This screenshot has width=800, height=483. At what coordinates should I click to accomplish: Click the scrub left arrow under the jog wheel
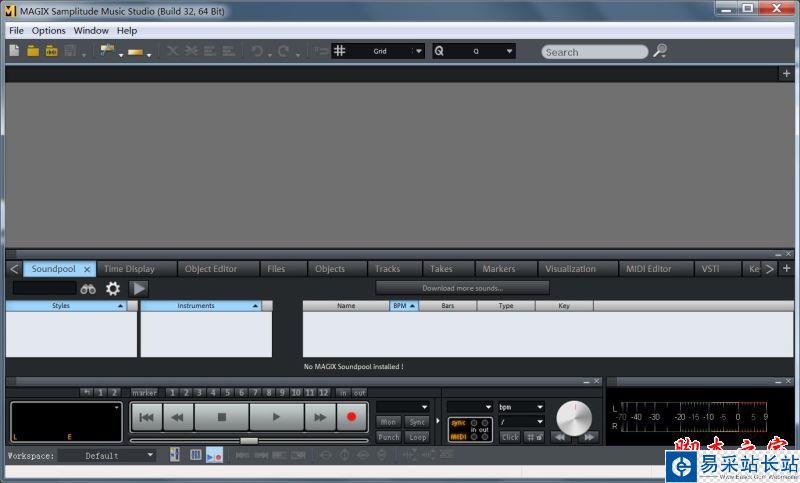click(560, 437)
